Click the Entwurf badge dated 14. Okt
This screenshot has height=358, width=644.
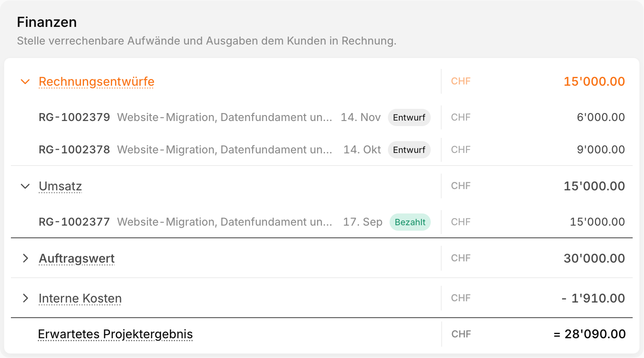(409, 150)
